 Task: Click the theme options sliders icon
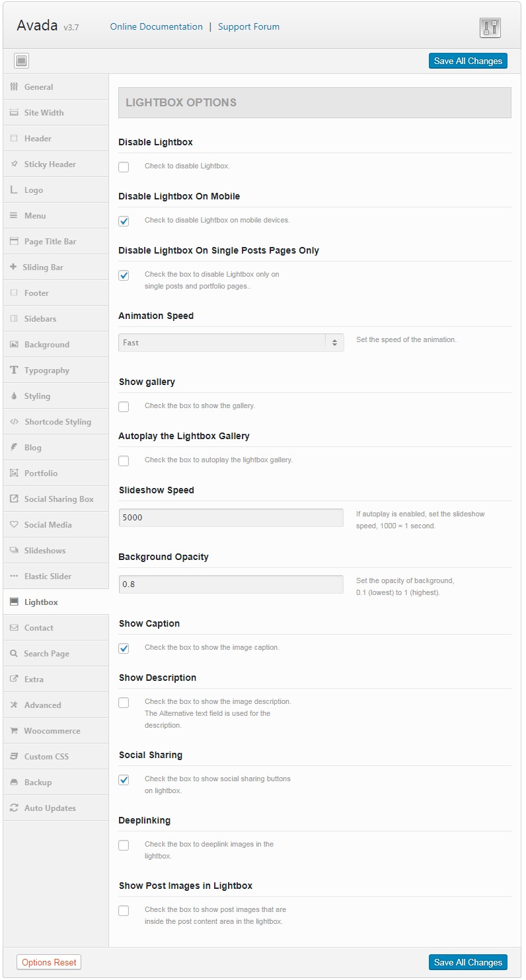point(490,27)
